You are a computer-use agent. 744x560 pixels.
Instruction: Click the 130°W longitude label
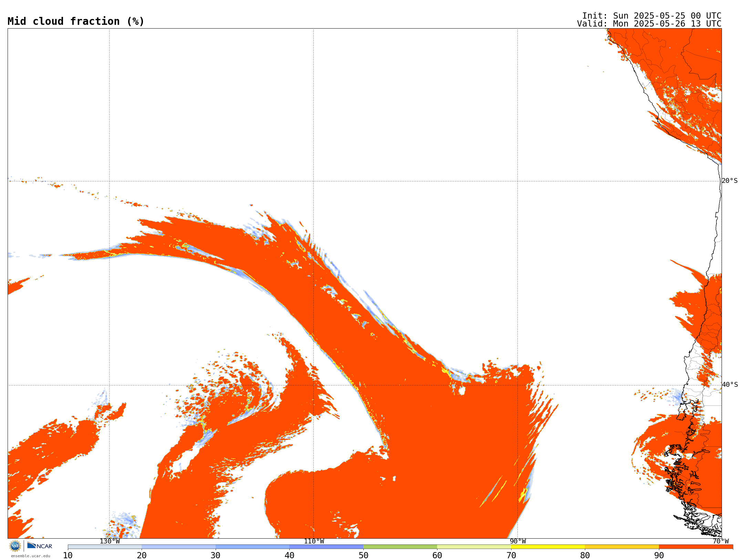point(110,541)
